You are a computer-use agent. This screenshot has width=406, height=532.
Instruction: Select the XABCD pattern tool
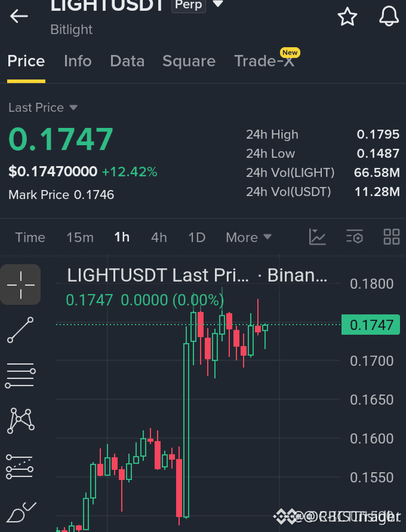click(21, 421)
